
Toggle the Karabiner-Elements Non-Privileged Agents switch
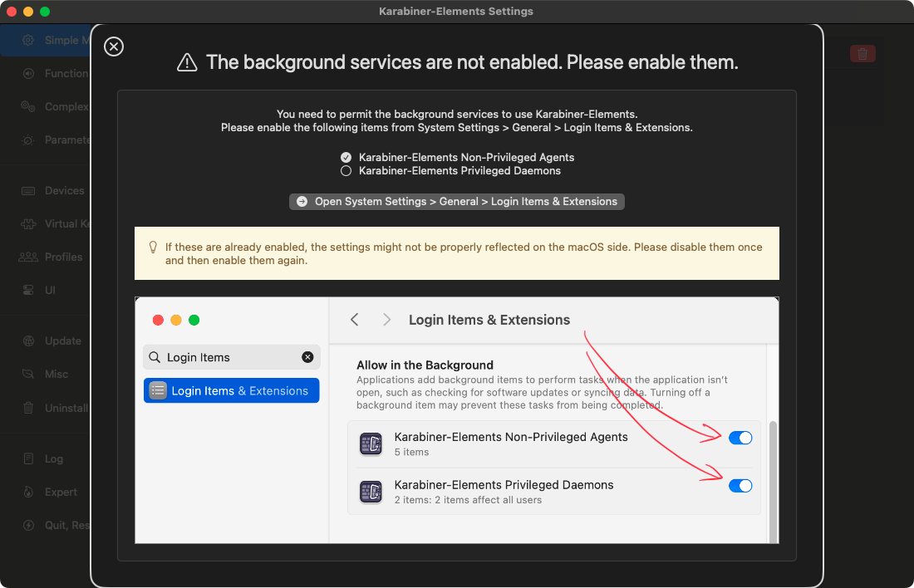740,438
